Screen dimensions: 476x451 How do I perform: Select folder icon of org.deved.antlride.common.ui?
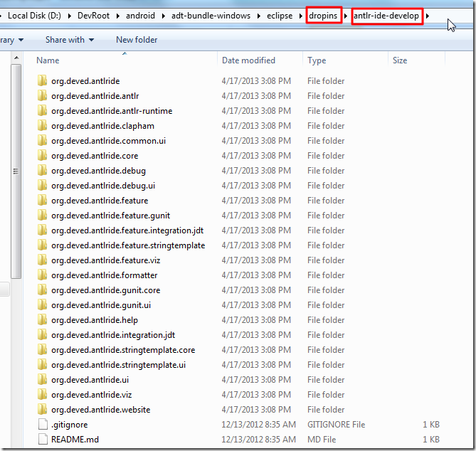pos(42,141)
